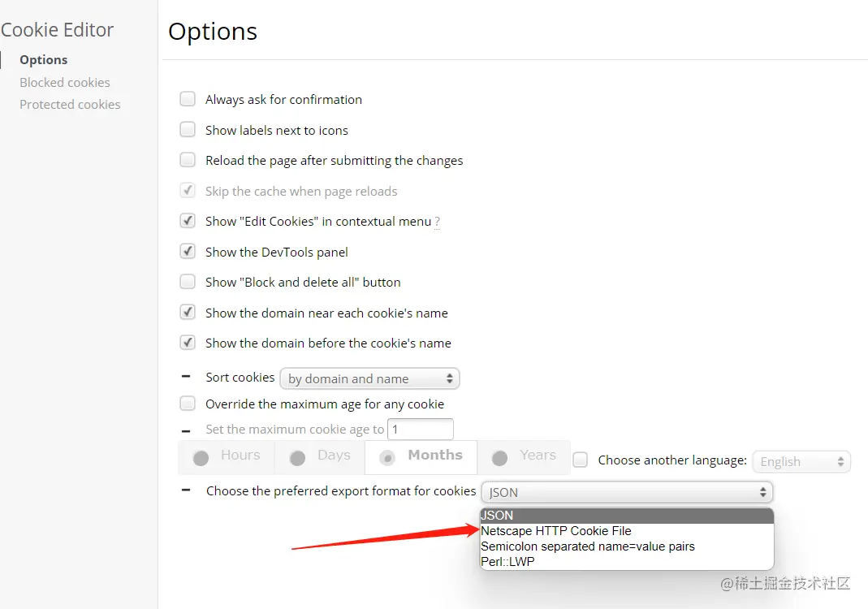The width and height of the screenshot is (868, 609).
Task: Open the Blocked cookies section
Action: (65, 83)
